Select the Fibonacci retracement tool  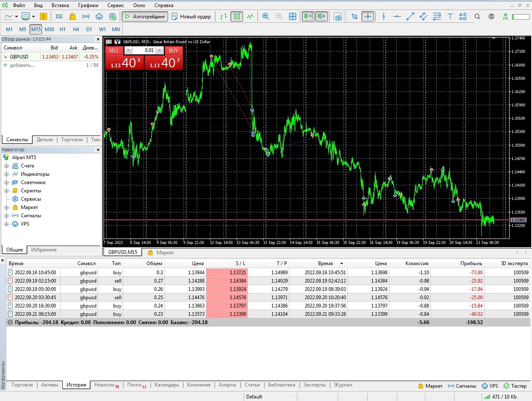[437, 17]
